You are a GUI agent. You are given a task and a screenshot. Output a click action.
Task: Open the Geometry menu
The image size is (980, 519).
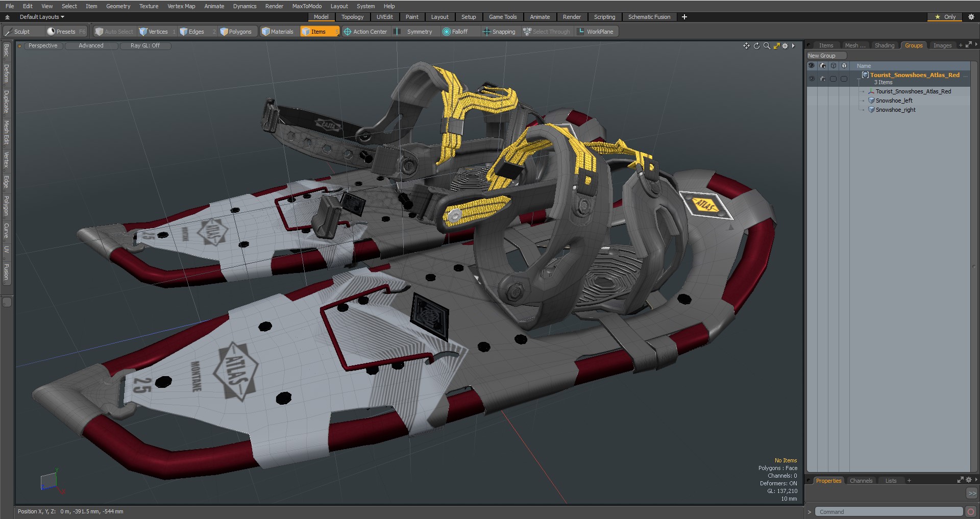(118, 6)
